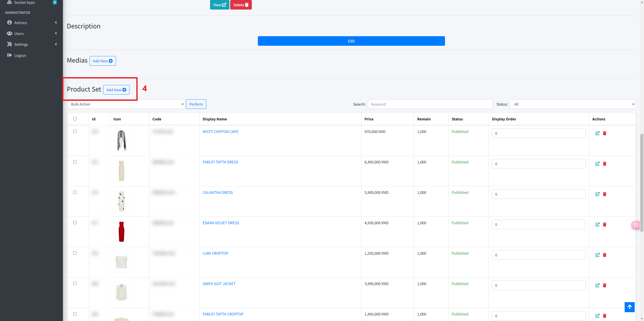The width and height of the screenshot is (644, 321).
Task: Click the Admins user icon
Action: tap(10, 23)
